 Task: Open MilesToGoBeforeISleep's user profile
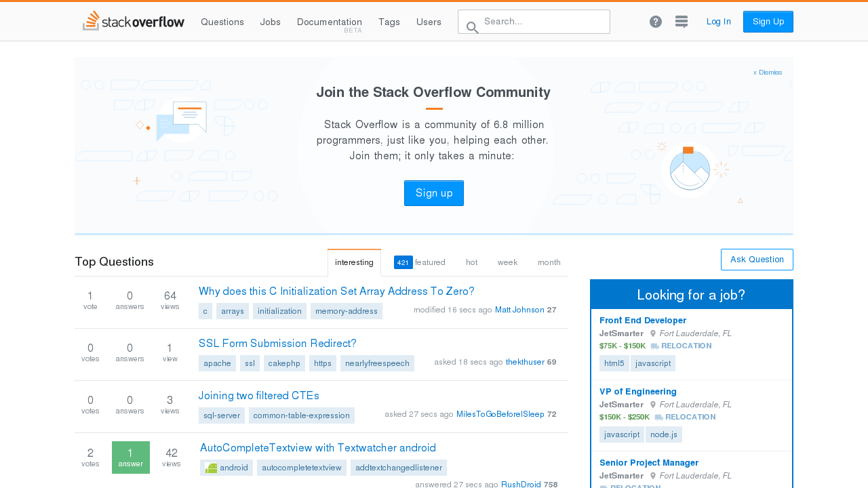pyautogui.click(x=500, y=414)
